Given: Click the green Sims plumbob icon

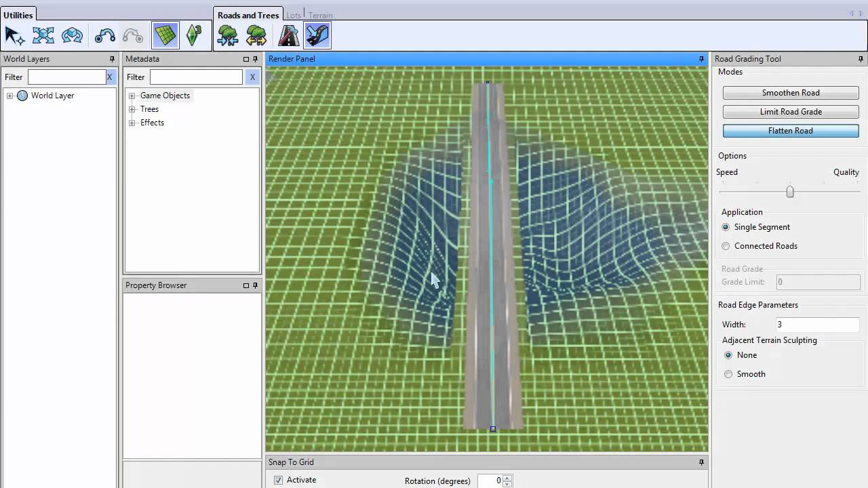Looking at the screenshot, I should pos(193,35).
